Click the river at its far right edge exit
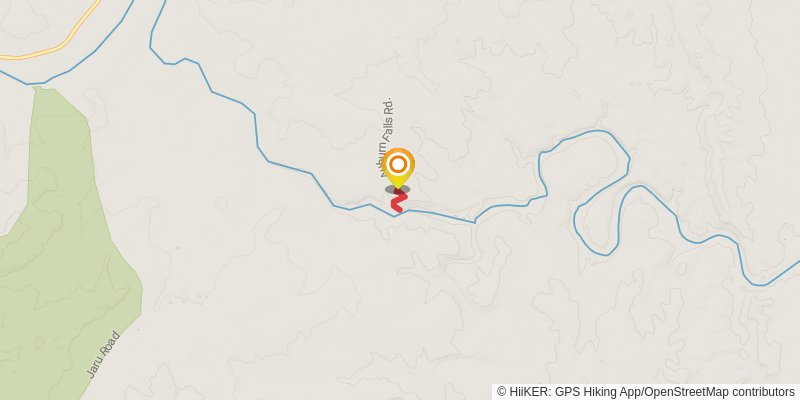Image resolution: width=800 pixels, height=400 pixels. (x=793, y=265)
